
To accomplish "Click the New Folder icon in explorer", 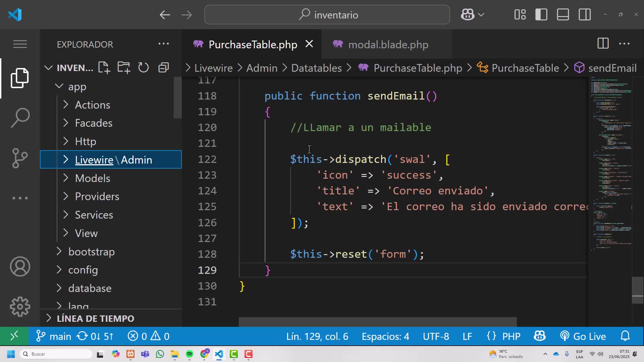I will pyautogui.click(x=124, y=68).
